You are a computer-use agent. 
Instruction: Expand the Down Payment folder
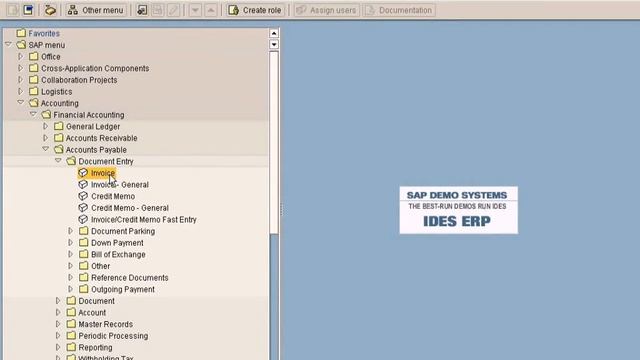pyautogui.click(x=71, y=242)
